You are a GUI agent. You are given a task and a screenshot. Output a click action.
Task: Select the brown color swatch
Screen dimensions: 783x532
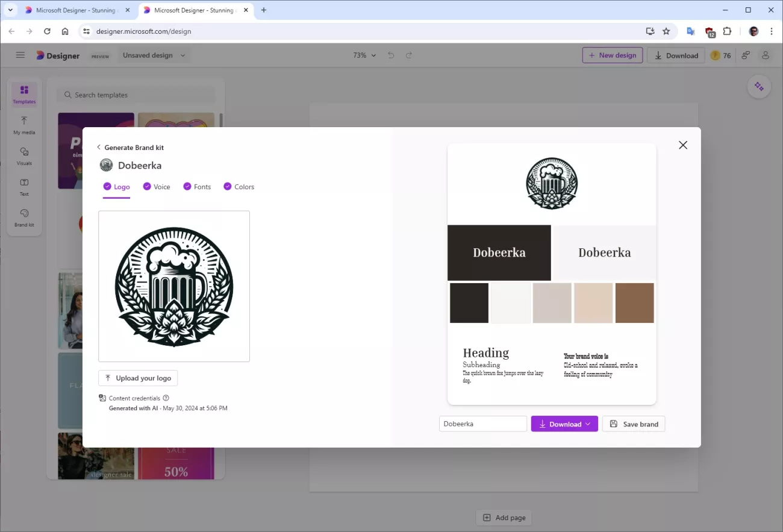tap(634, 303)
